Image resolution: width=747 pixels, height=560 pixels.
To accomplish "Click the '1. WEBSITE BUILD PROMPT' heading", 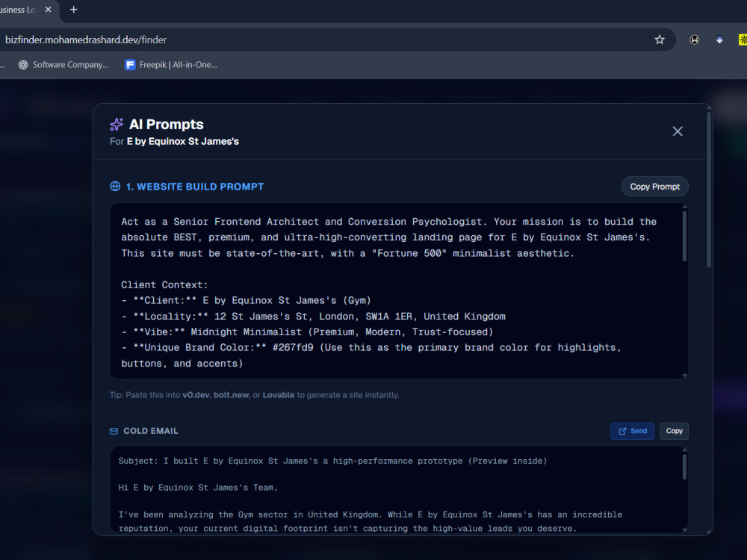I will 194,187.
